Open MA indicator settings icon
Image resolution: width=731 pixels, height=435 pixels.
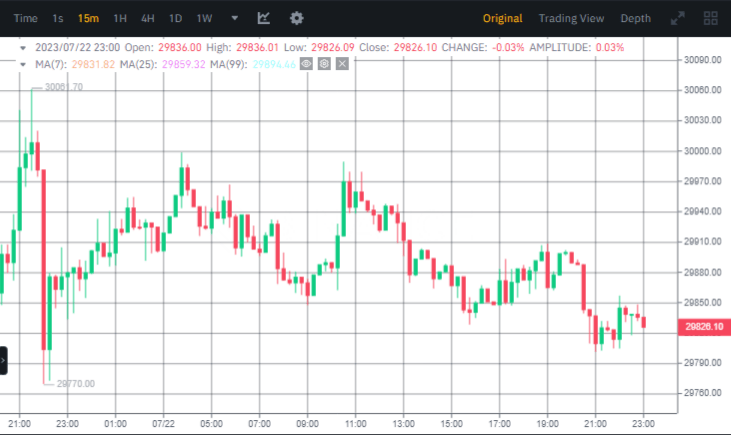point(324,64)
